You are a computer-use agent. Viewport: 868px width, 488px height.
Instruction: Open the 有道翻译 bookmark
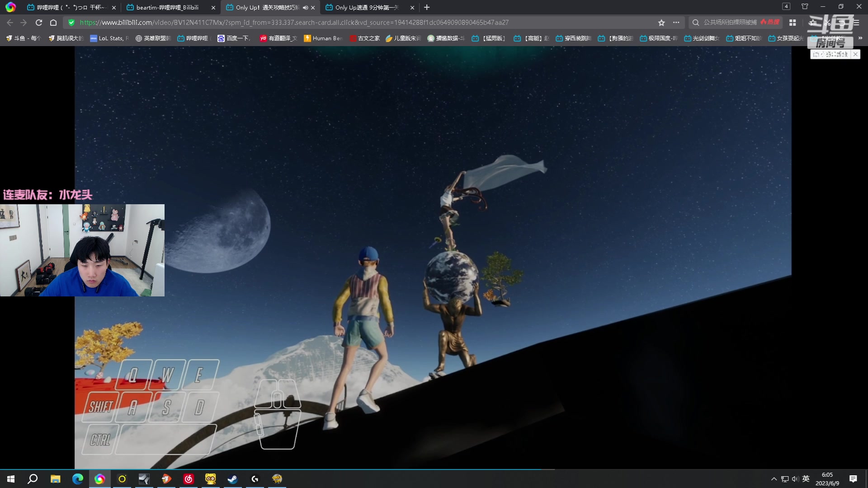click(278, 38)
